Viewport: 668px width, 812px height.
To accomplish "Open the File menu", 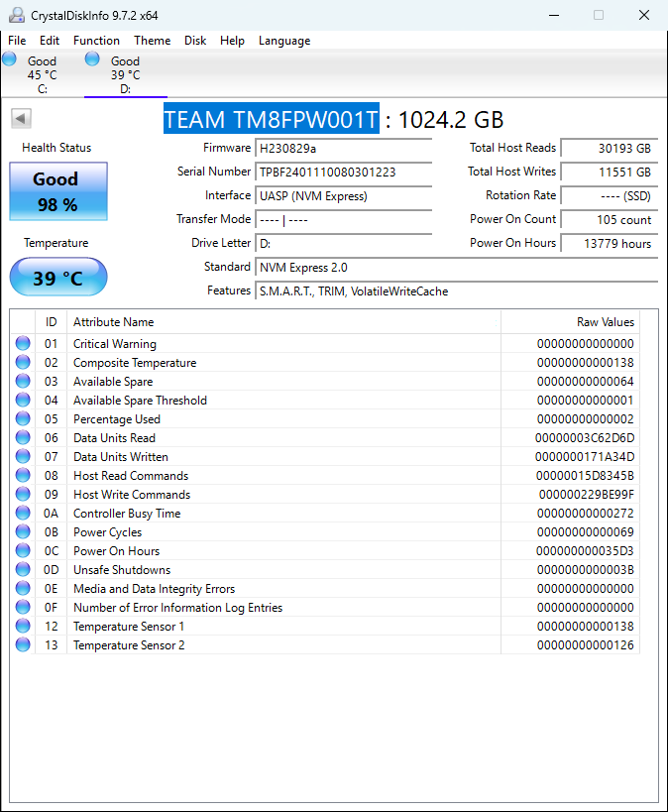I will [x=17, y=41].
